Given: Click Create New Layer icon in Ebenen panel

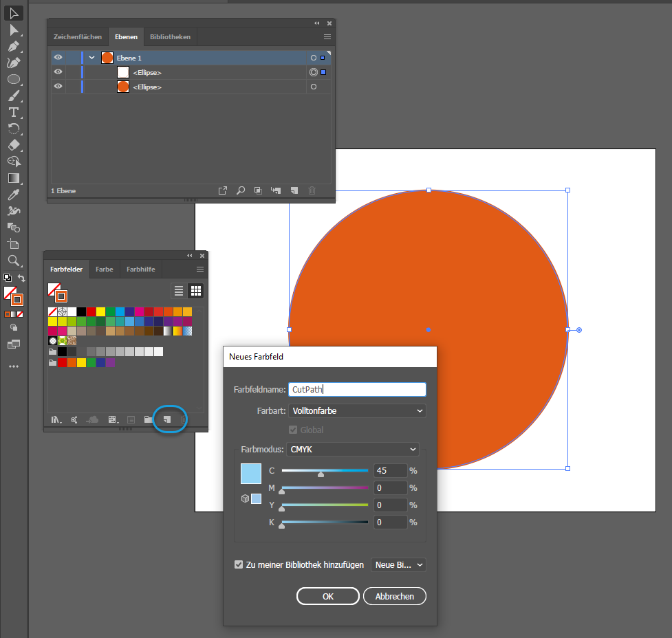Looking at the screenshot, I should [294, 190].
